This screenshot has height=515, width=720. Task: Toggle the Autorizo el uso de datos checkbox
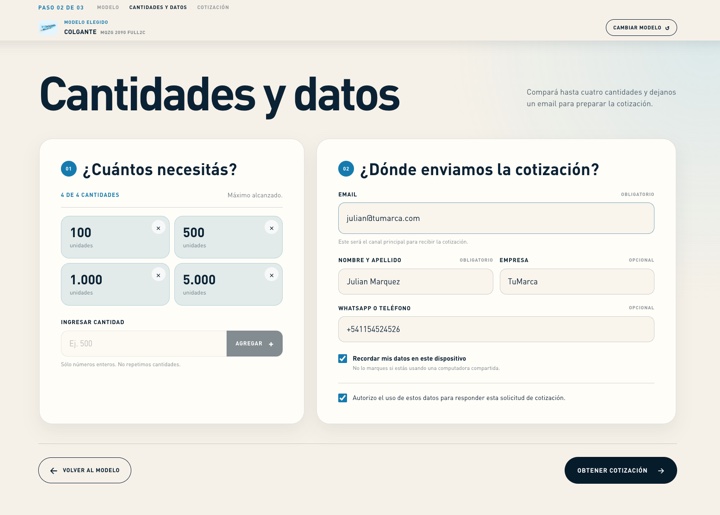point(343,398)
